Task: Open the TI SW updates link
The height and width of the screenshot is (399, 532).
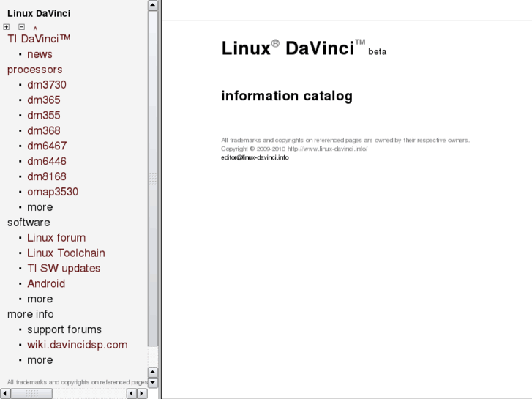Action: coord(64,268)
